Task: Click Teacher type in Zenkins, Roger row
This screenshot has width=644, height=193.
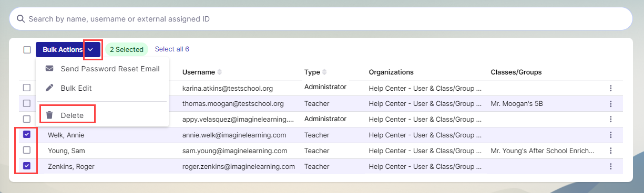Action: pyautogui.click(x=317, y=166)
